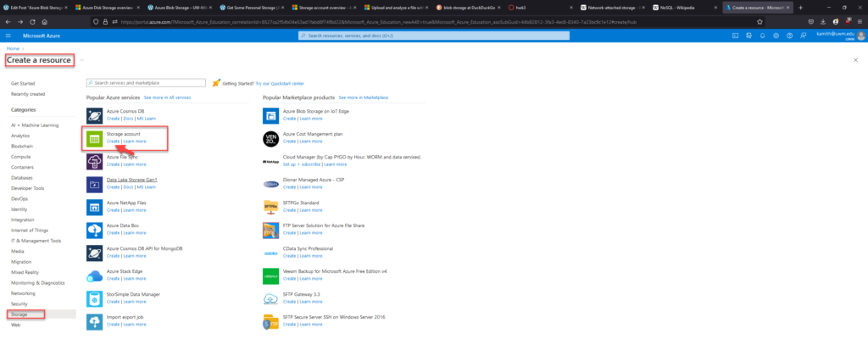Image resolution: width=868 pixels, height=356 pixels.
Task: Click the Azure Cosmos DB service icon
Action: (94, 116)
